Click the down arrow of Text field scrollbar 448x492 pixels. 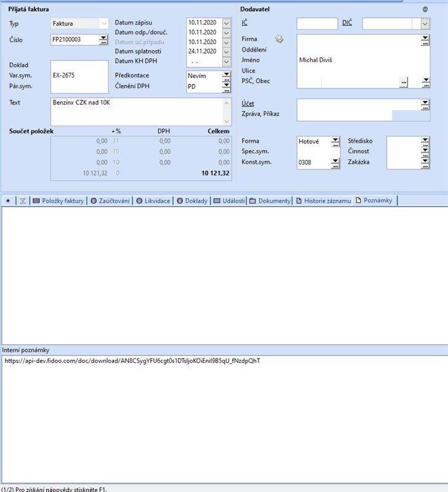226,121
